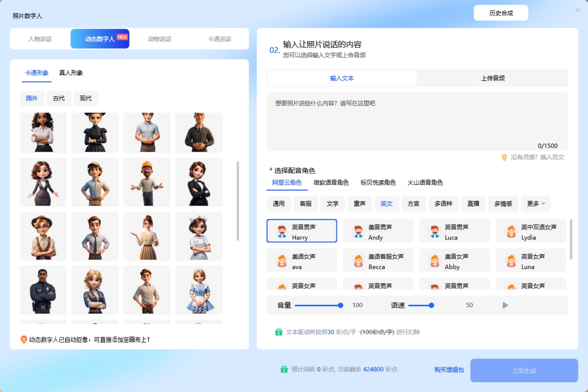Image resolution: width=588 pixels, height=392 pixels.
Task: Pick the construction worker with orange helmet
Action: [147, 182]
